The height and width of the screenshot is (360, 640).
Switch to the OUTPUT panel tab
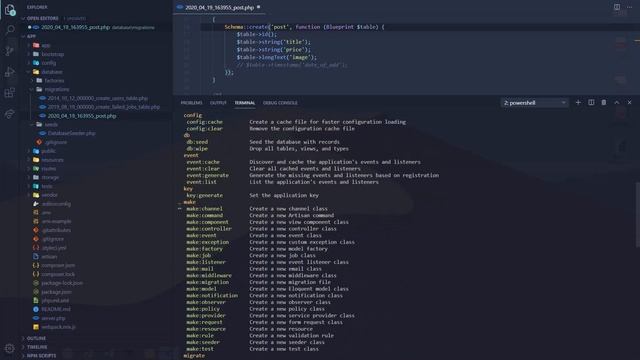[x=218, y=103]
